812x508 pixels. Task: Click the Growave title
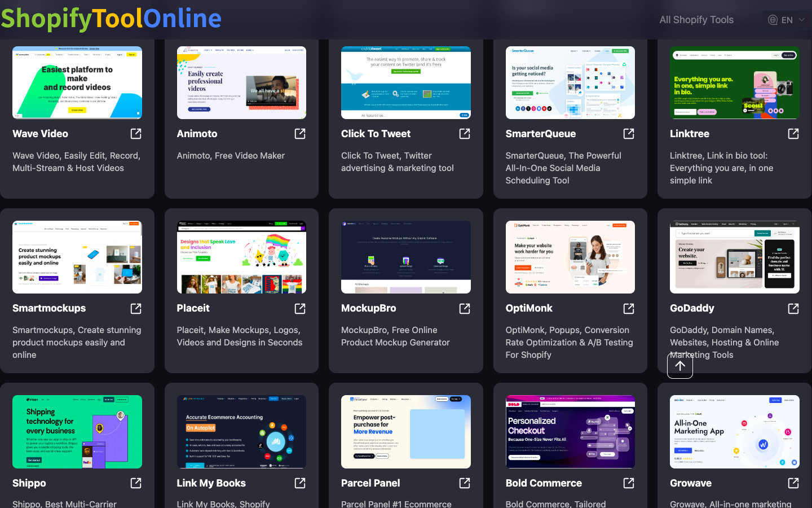pyautogui.click(x=691, y=483)
